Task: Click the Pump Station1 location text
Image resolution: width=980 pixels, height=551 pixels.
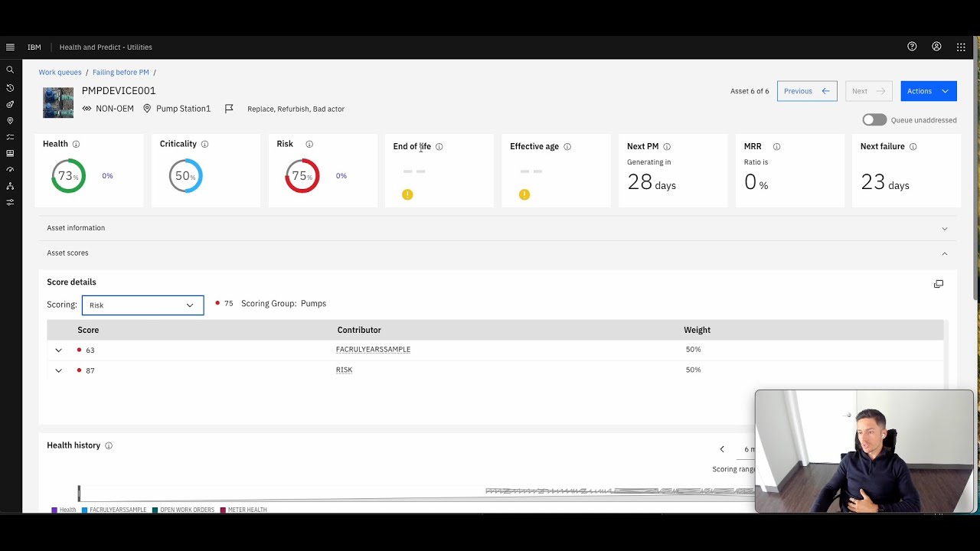Action: point(183,109)
